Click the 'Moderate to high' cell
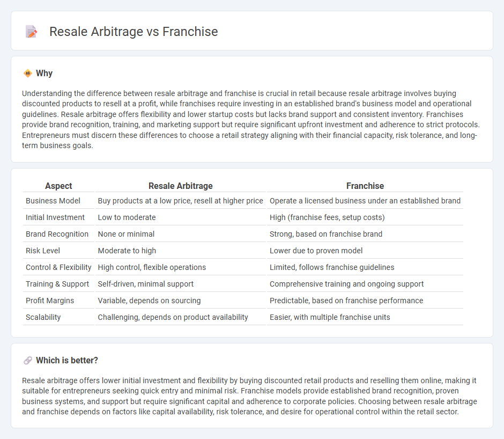Image resolution: width=504 pixels, height=439 pixels. click(x=181, y=251)
